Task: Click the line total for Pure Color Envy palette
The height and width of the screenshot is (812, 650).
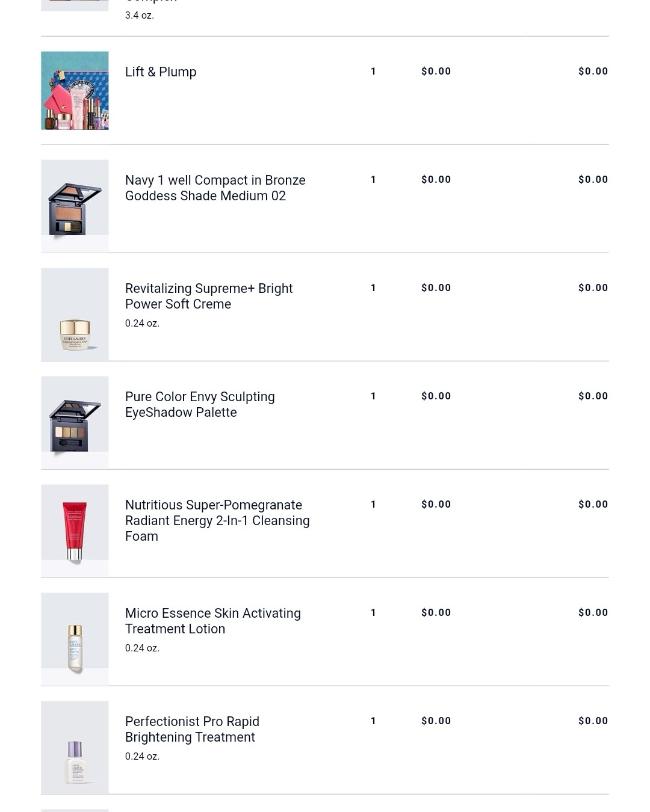Action: point(593,396)
